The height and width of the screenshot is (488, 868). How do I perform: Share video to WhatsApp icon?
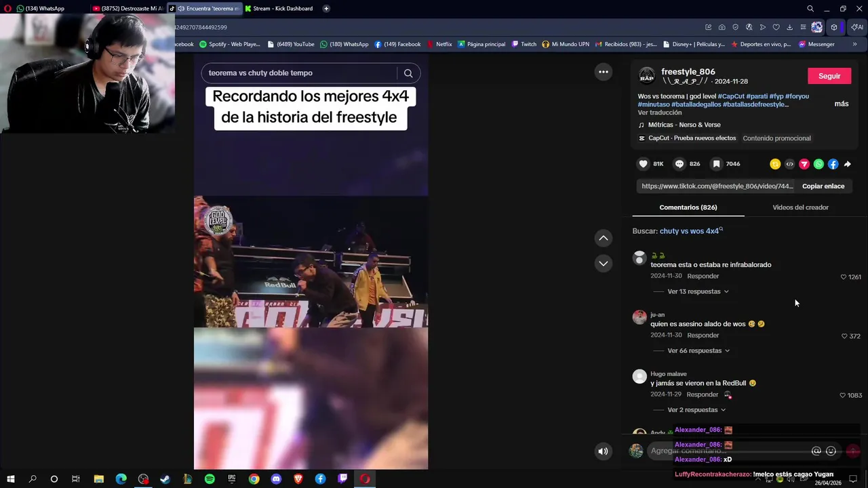tap(818, 164)
